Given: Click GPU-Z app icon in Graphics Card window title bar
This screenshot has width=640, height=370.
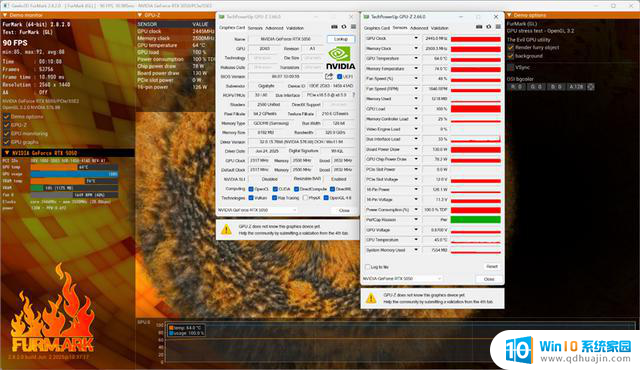Looking at the screenshot, I should (x=222, y=17).
